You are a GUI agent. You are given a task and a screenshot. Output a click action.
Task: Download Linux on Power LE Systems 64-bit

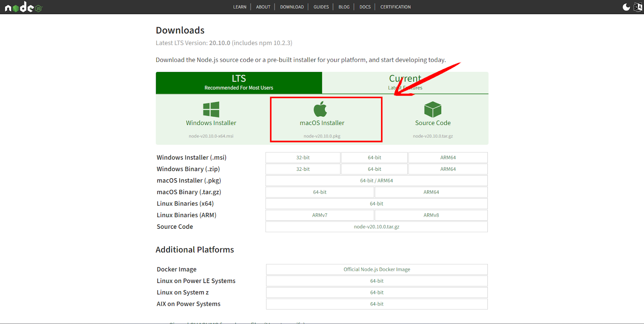click(377, 281)
